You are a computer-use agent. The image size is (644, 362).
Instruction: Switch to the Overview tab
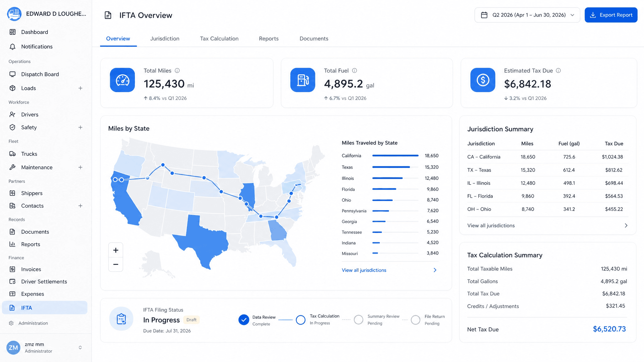pyautogui.click(x=118, y=39)
